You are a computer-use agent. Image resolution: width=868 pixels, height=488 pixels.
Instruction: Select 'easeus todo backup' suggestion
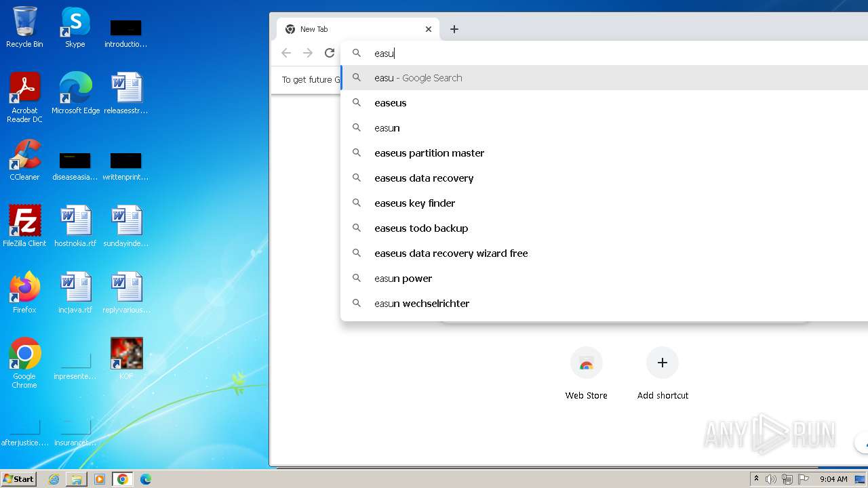[604, 228]
